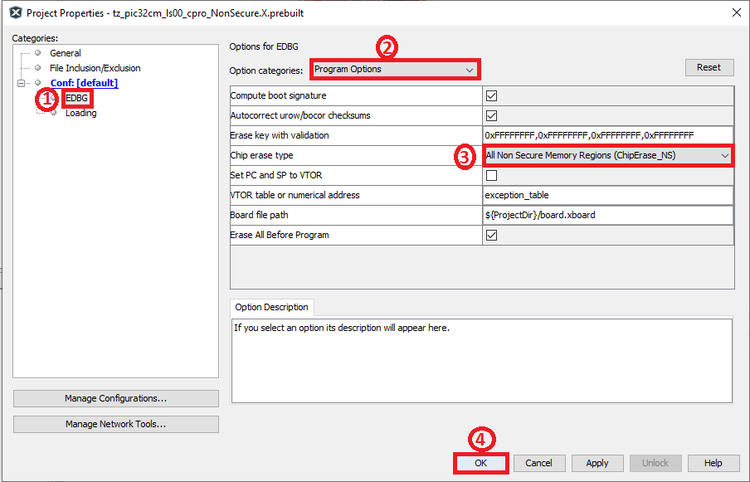Viewport: 750px width, 482px height.
Task: Switch to the Option Description tab
Action: coord(272,307)
